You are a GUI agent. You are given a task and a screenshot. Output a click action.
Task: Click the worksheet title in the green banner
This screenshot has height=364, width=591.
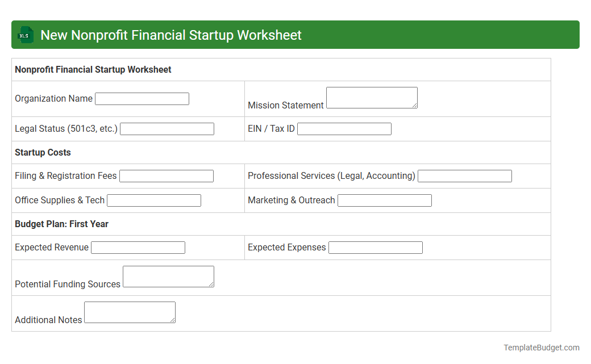(x=170, y=35)
